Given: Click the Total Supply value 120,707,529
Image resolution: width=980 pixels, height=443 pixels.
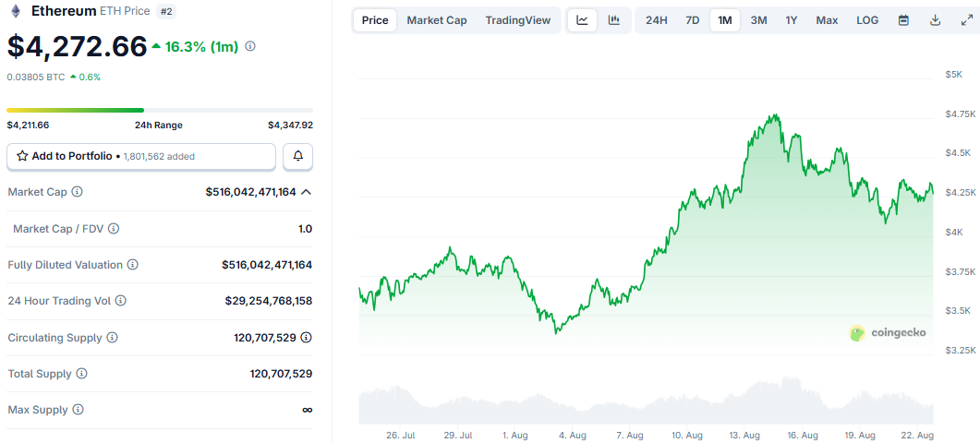Looking at the screenshot, I should (x=281, y=374).
